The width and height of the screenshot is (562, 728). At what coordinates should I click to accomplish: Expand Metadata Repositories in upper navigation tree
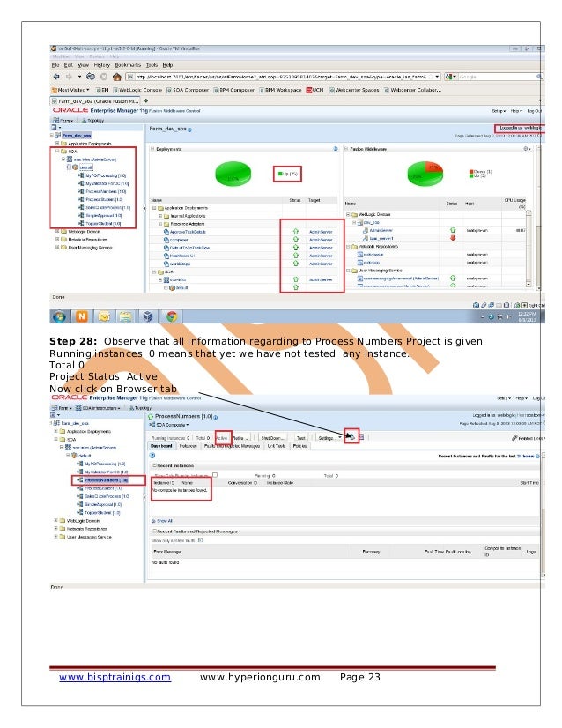[x=57, y=239]
